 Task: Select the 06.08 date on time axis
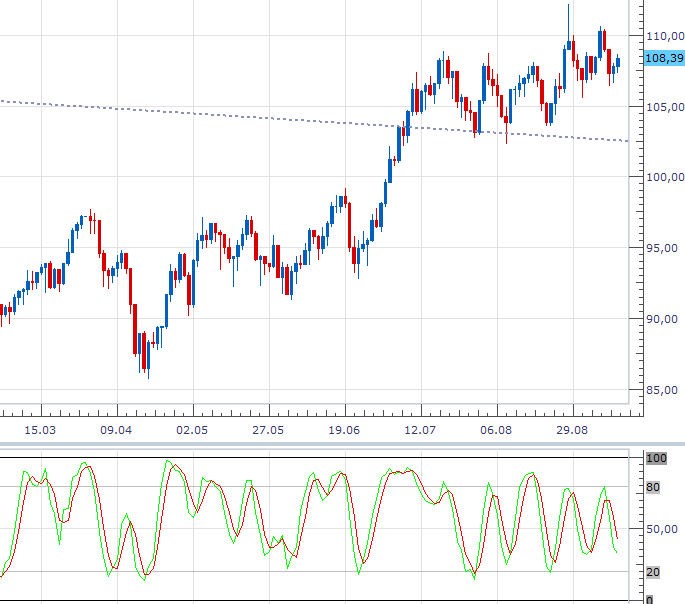tap(496, 429)
